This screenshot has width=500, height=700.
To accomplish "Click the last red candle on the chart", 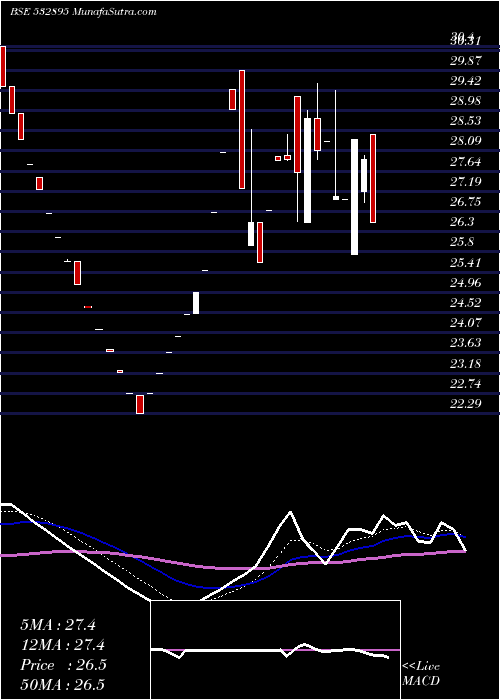I will pyautogui.click(x=373, y=178).
